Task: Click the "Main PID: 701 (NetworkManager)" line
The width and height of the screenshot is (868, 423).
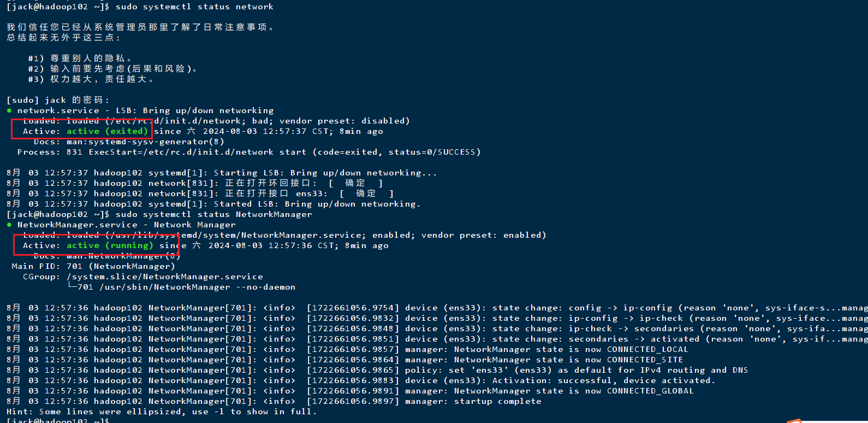Action: click(93, 266)
